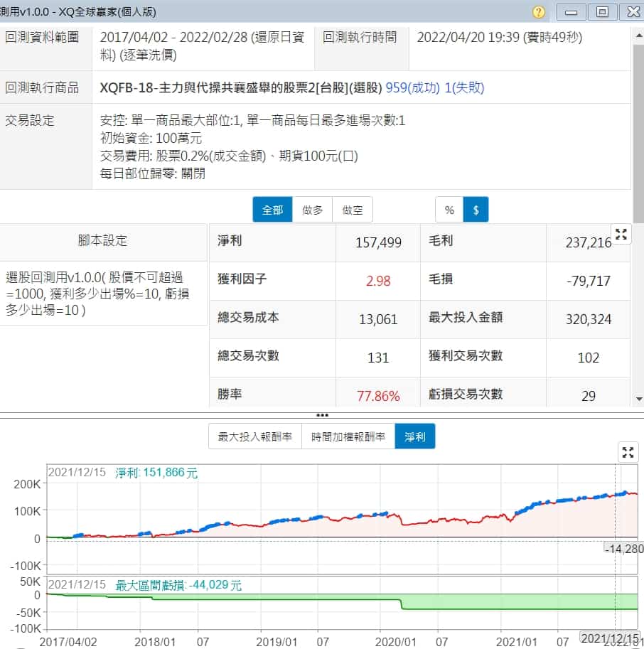
Task: Expand the statistics table to fullscreen
Action: pyautogui.click(x=621, y=235)
